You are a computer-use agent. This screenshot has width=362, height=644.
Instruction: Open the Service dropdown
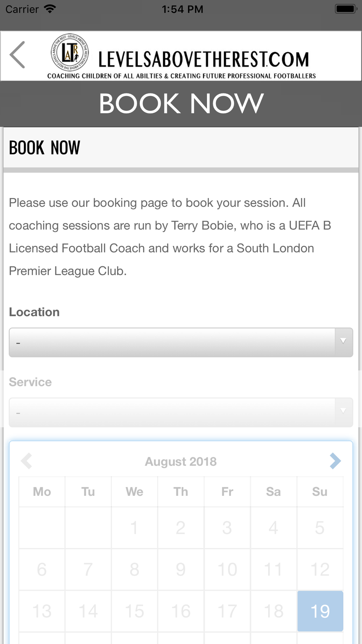tap(181, 412)
